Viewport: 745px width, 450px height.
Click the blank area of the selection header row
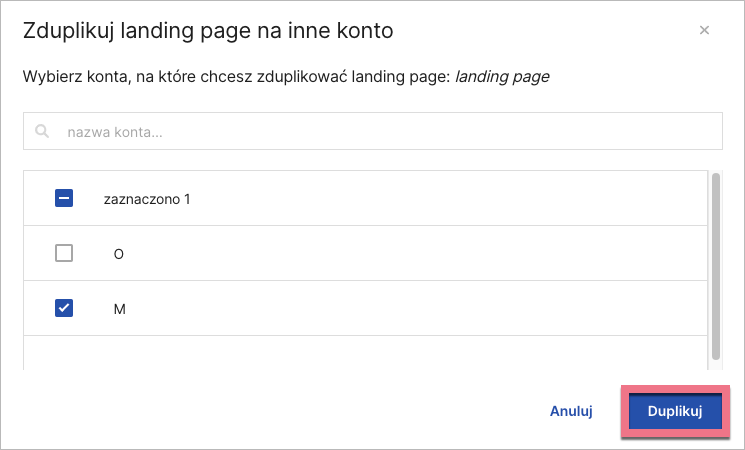[450, 199]
